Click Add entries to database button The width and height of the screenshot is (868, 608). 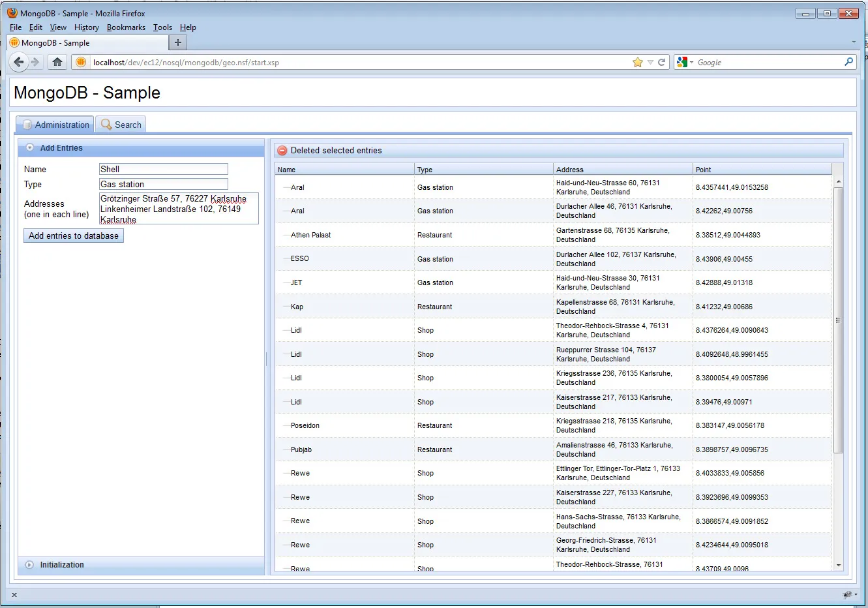74,236
